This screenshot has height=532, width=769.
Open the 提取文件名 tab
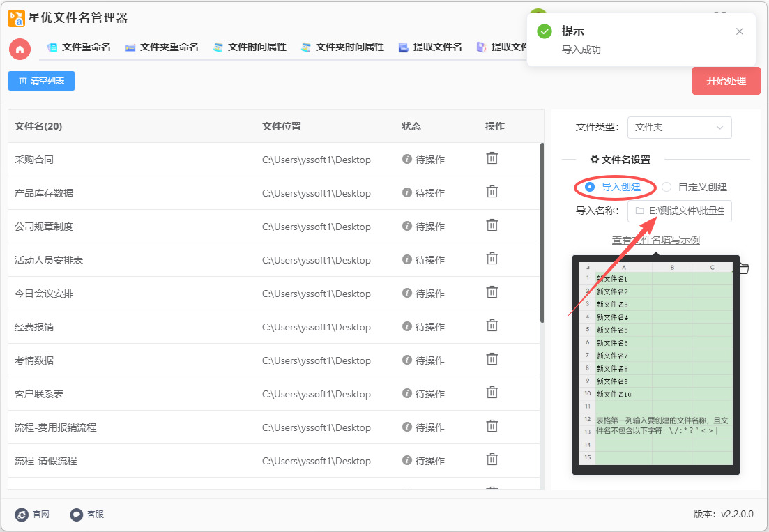pyautogui.click(x=430, y=47)
